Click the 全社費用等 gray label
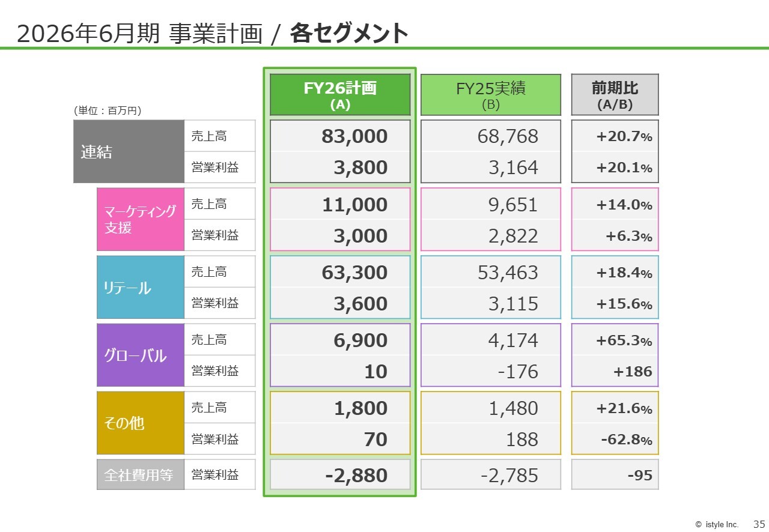The image size is (769, 532). (141, 475)
